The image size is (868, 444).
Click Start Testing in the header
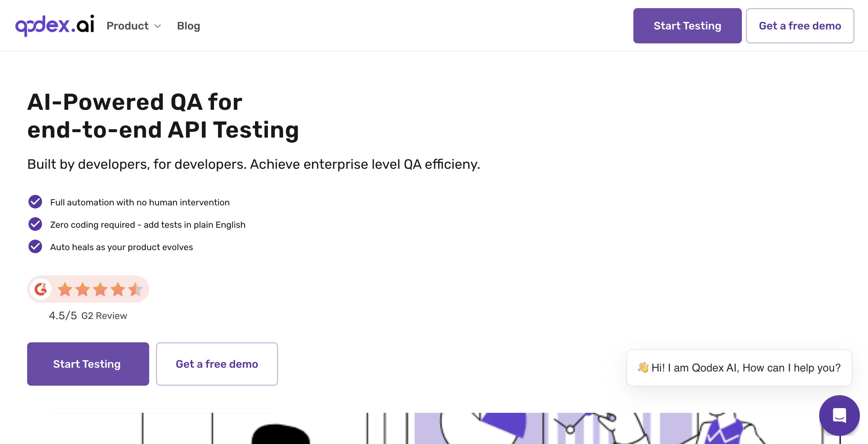(x=687, y=25)
